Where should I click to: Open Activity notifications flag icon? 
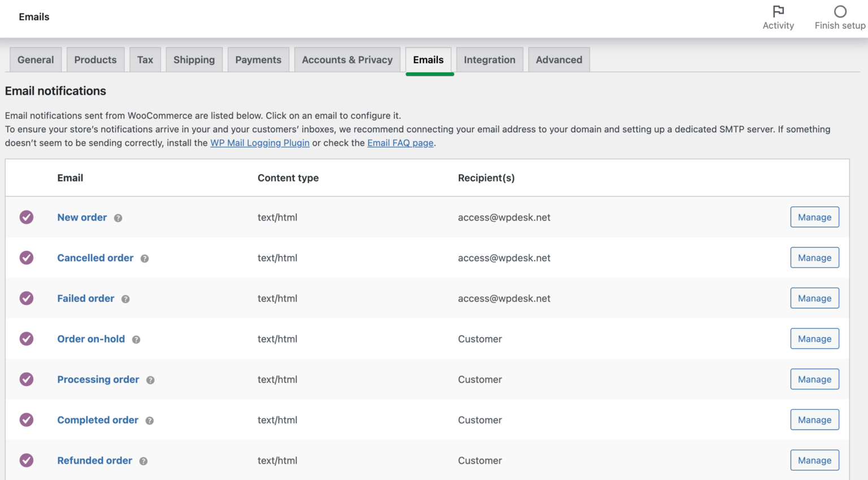tap(778, 10)
